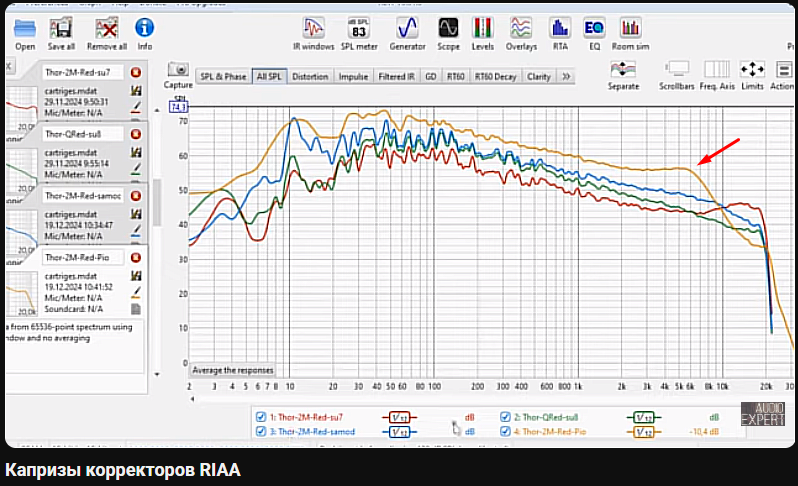This screenshot has width=798, height=486.
Task: Click the red 1/12 smoothing indicator
Action: point(400,417)
